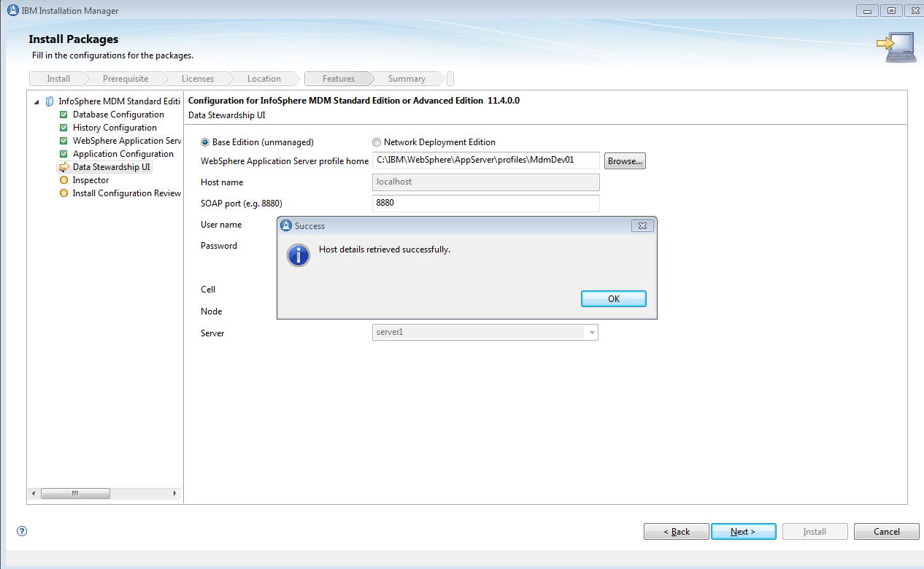The width and height of the screenshot is (924, 569).
Task: Collapse the InfoSphere MDM tree node
Action: [37, 101]
